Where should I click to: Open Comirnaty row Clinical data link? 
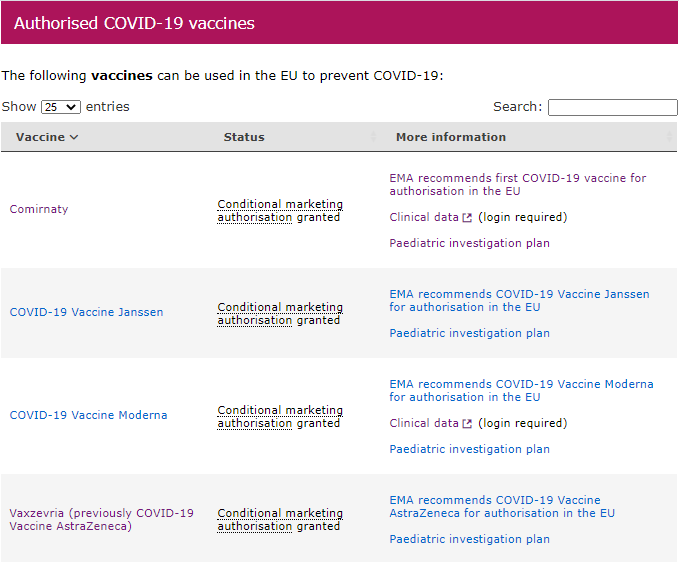pyautogui.click(x=424, y=217)
